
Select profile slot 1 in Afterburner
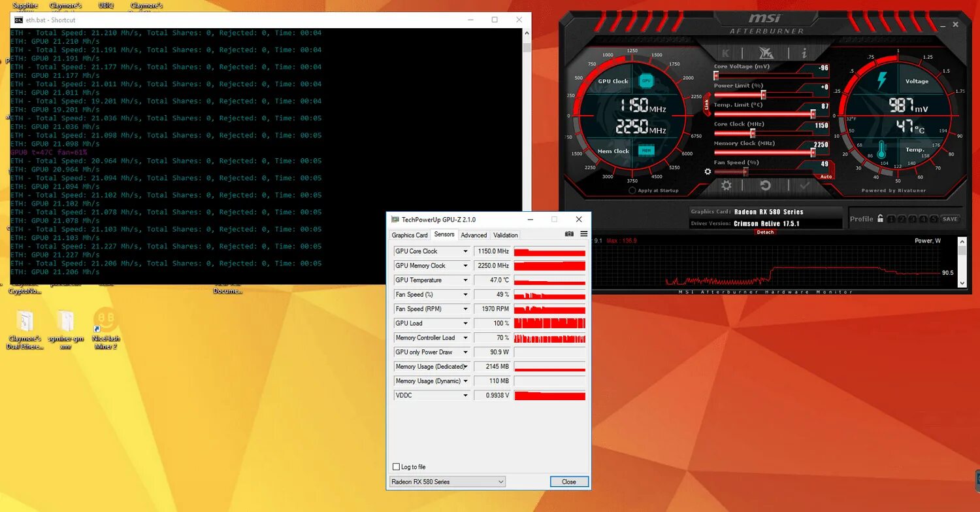coord(891,219)
